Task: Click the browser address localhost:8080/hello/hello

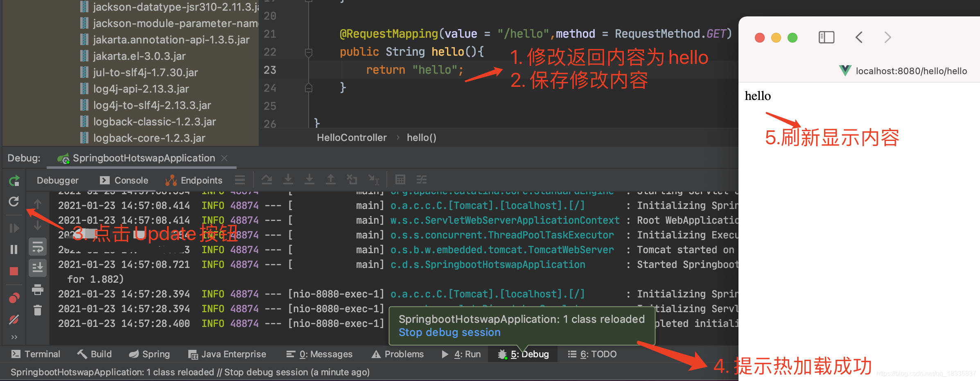Action: (911, 71)
